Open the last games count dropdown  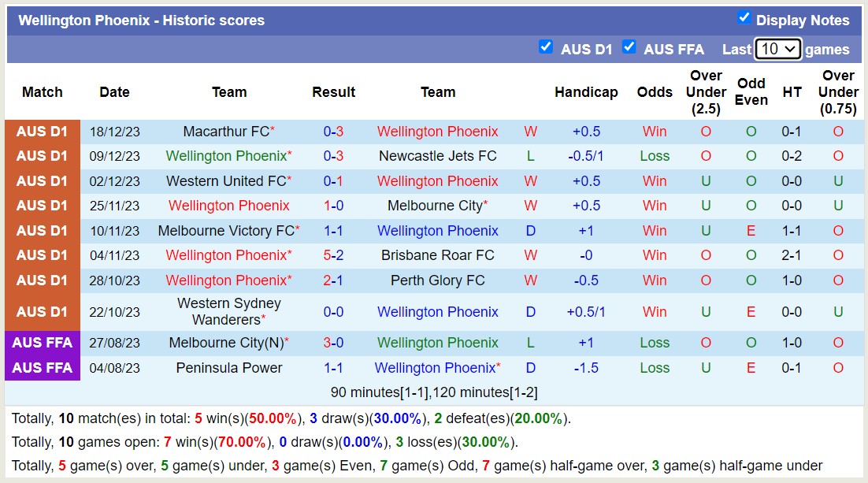[x=777, y=48]
